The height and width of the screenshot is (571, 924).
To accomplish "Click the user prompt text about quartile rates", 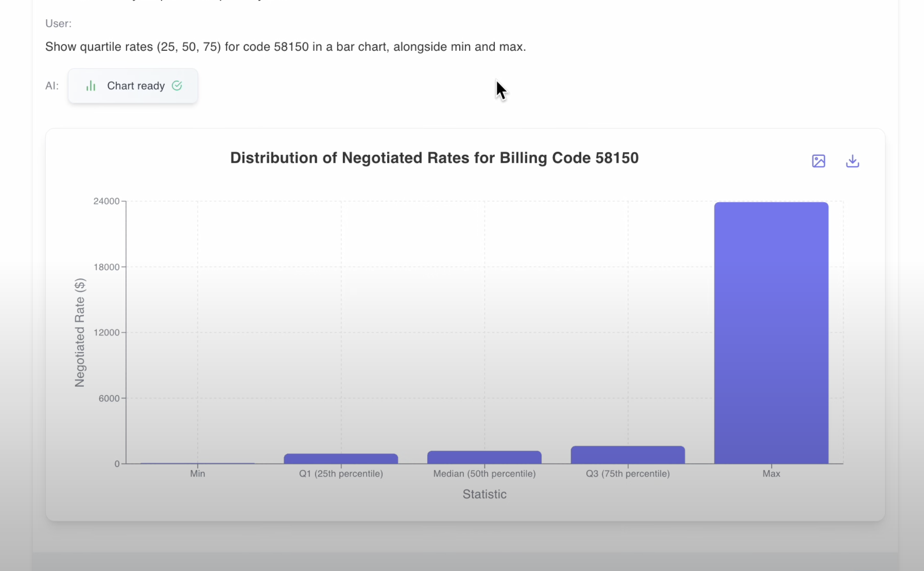I will click(x=285, y=46).
